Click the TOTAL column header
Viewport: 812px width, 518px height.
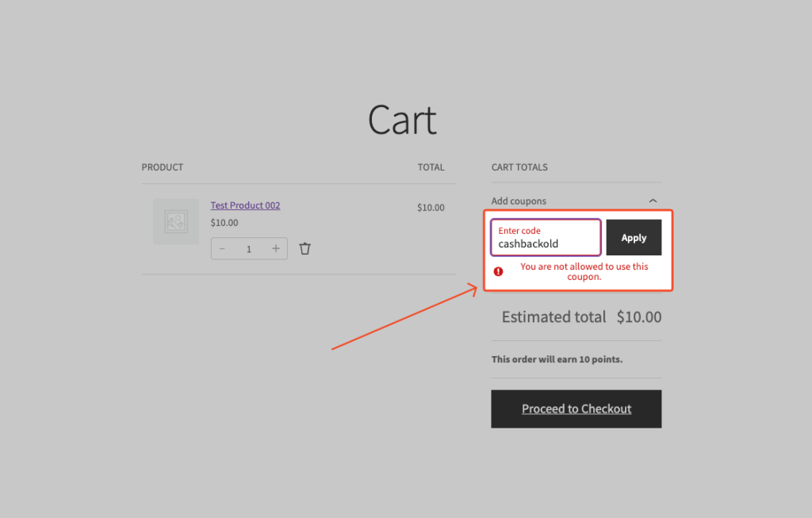pyautogui.click(x=431, y=167)
